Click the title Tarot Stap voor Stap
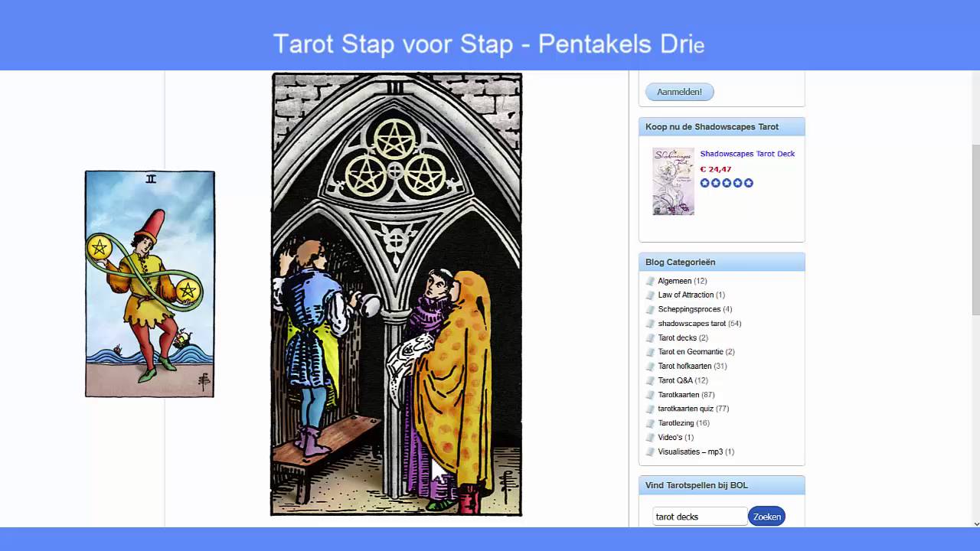This screenshot has width=980, height=551. click(393, 44)
